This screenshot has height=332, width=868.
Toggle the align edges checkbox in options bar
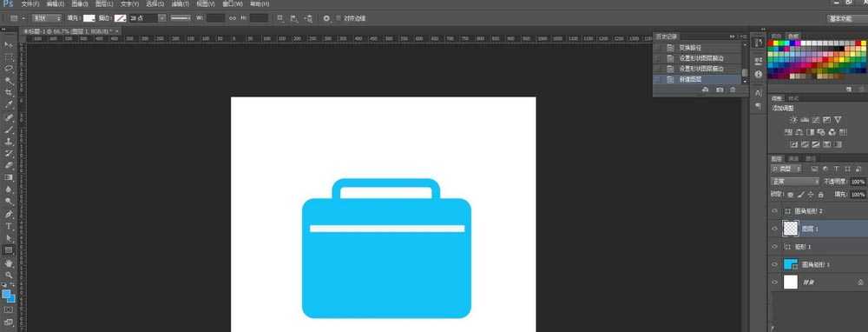click(x=339, y=18)
